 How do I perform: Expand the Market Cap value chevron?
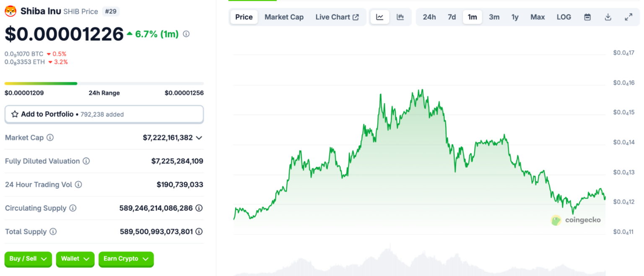point(199,138)
